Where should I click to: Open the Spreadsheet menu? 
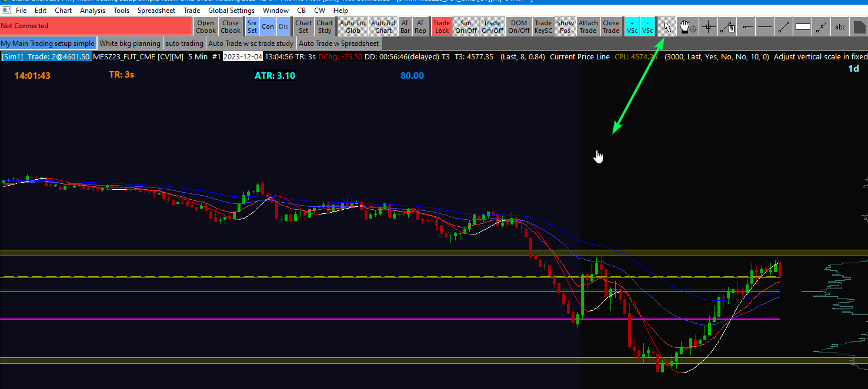click(x=156, y=10)
